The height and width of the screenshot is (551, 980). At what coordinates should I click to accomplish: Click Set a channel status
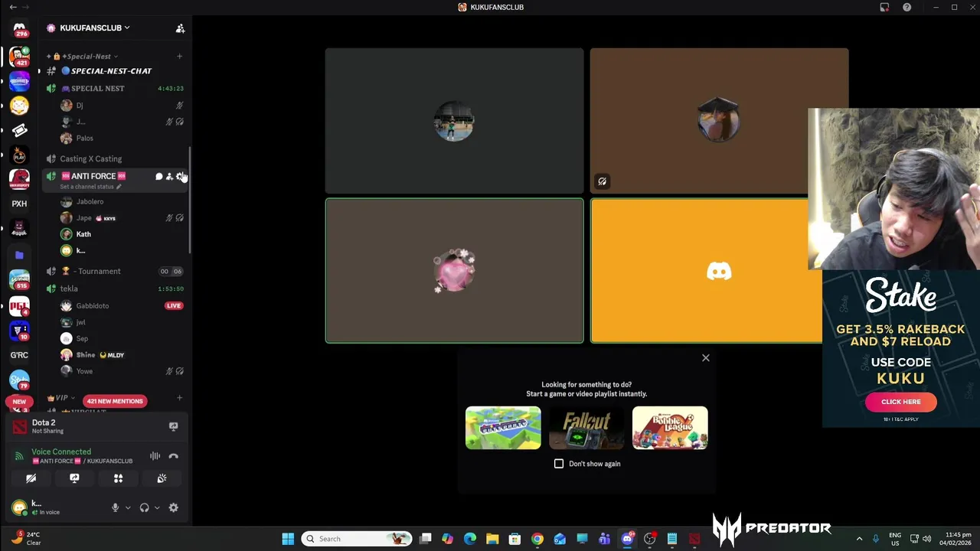90,187
